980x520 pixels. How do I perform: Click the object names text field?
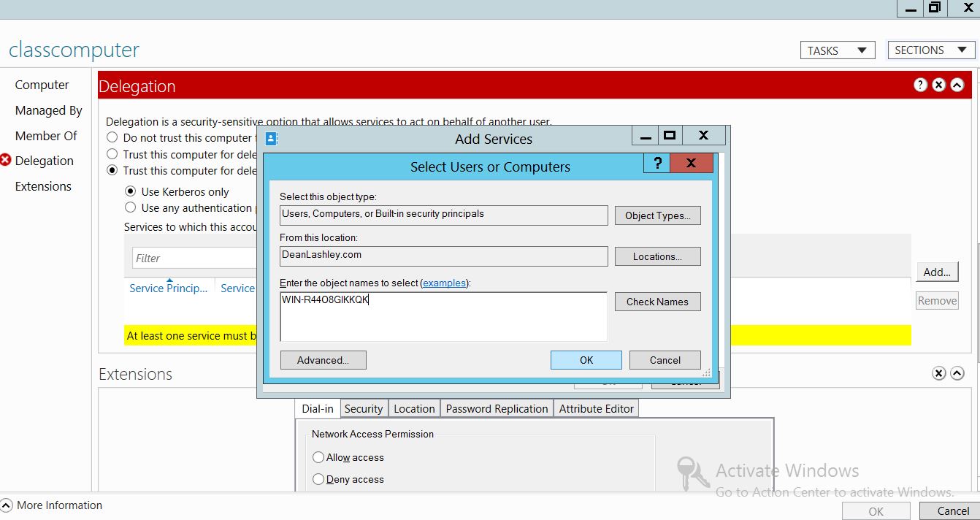(x=443, y=317)
